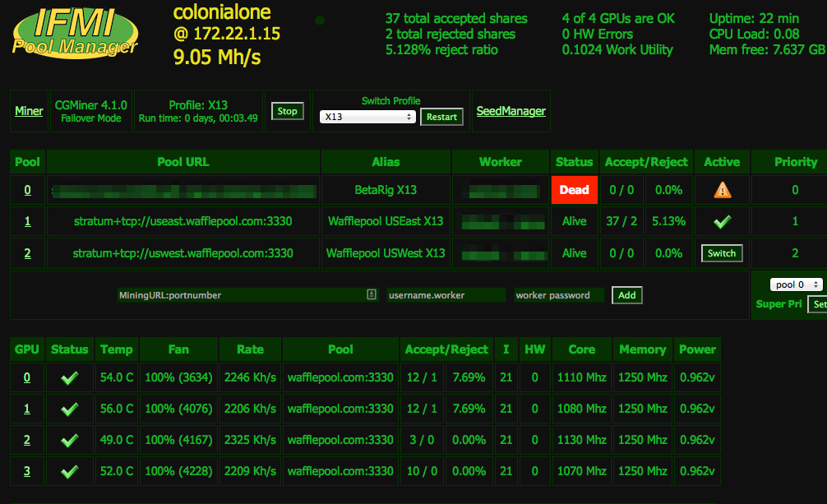
Task: Switch to Wafflepool USWest pool
Action: point(722,253)
